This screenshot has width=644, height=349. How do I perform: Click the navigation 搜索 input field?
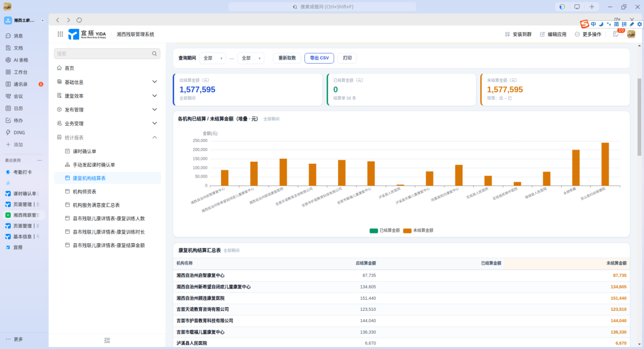pos(107,53)
